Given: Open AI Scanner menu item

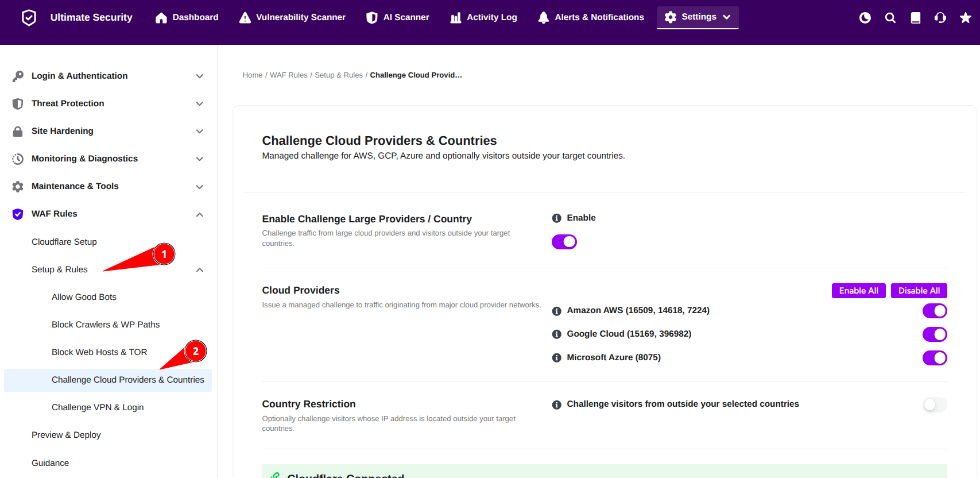Looking at the screenshot, I should click(398, 18).
